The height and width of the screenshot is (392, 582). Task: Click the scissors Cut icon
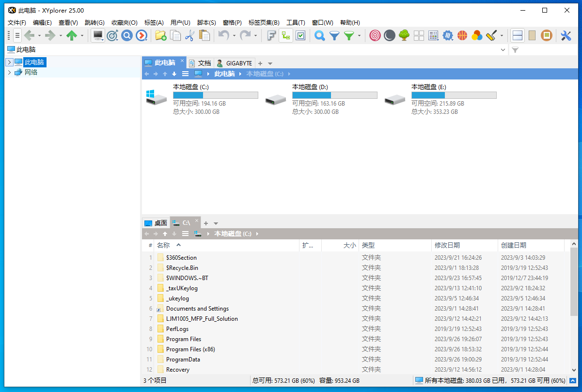click(x=189, y=35)
